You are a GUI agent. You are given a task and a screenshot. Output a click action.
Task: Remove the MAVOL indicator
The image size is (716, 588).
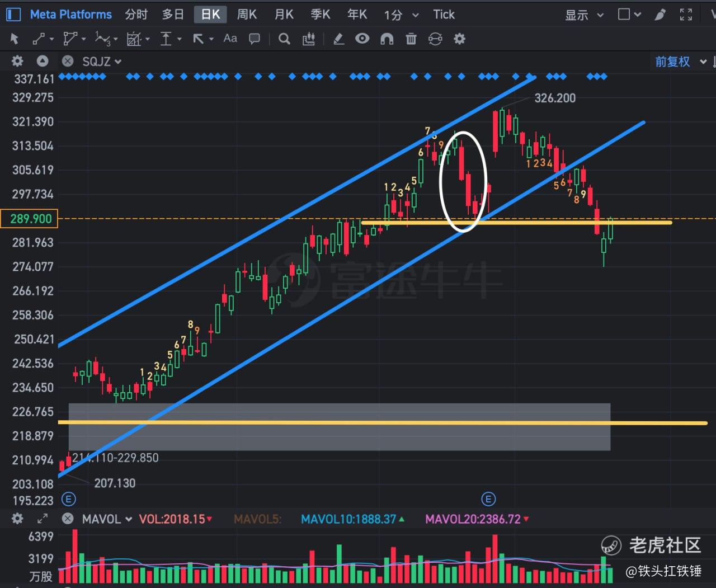[x=68, y=519]
